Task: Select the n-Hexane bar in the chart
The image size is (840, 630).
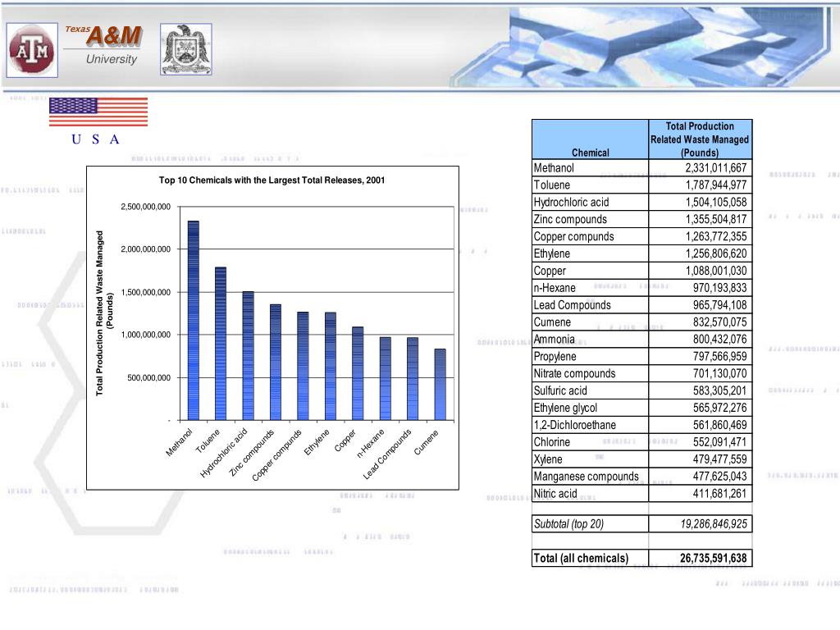Action: pos(386,379)
